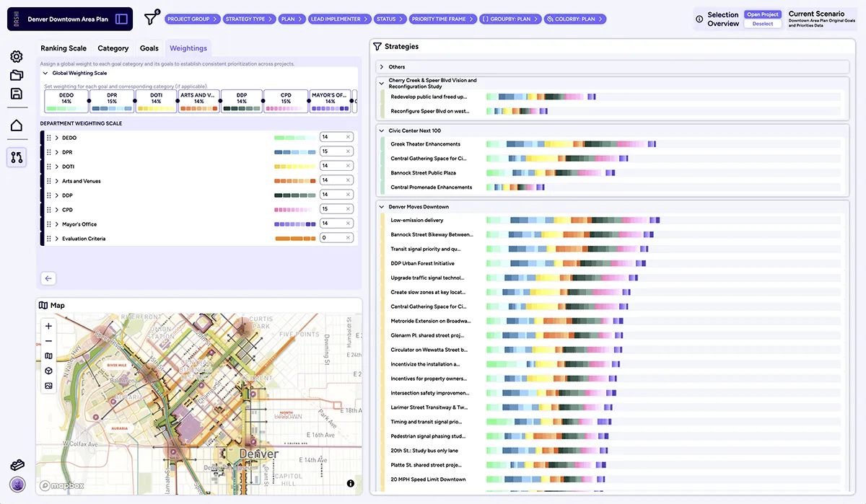Screen dimensions: 866x504
Task: Open the map basemap style icon
Action: [x=48, y=355]
